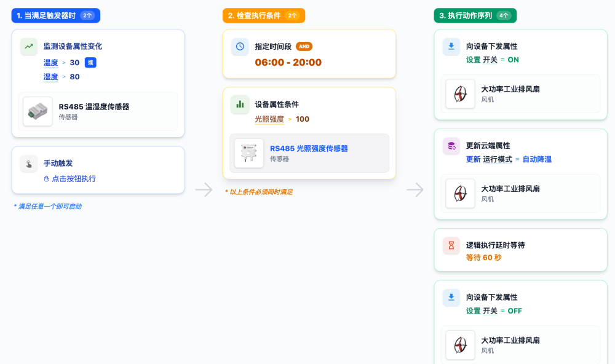
Task: Click the purple icon beside 更新云端属性
Action: tap(451, 146)
